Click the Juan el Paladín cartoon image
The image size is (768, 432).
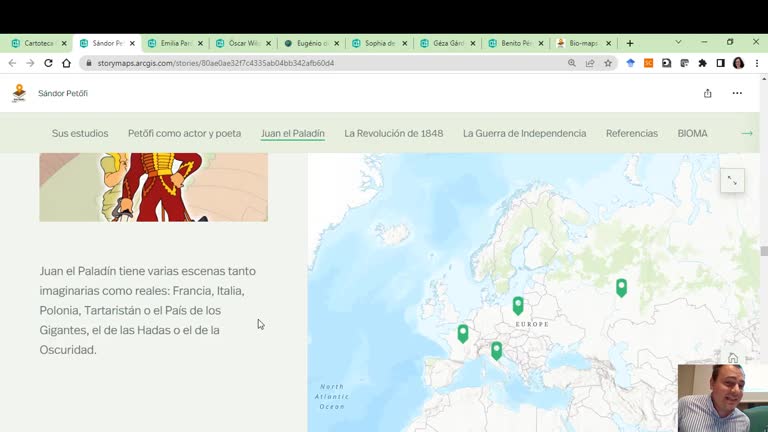click(x=154, y=187)
